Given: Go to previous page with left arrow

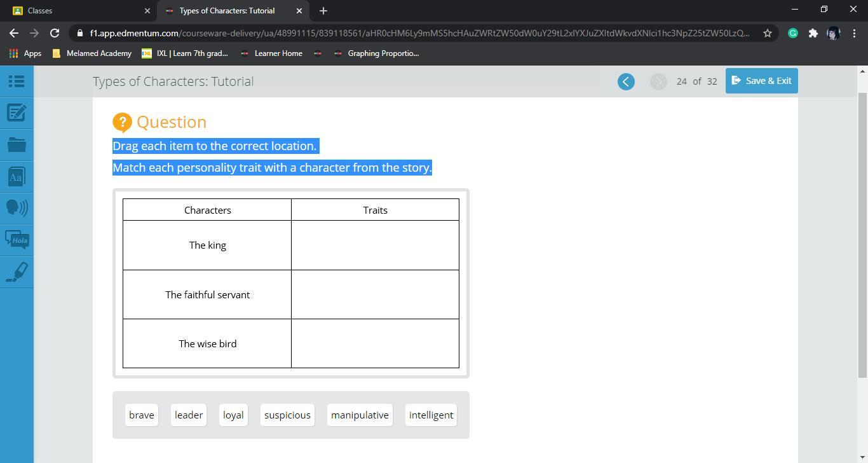Looking at the screenshot, I should tap(626, 81).
